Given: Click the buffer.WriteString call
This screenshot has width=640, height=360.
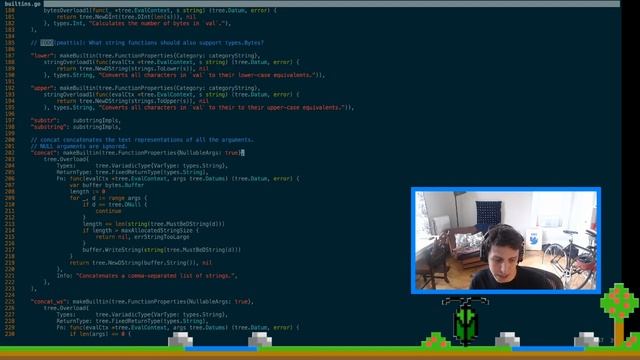Looking at the screenshot, I should pyautogui.click(x=162, y=250).
